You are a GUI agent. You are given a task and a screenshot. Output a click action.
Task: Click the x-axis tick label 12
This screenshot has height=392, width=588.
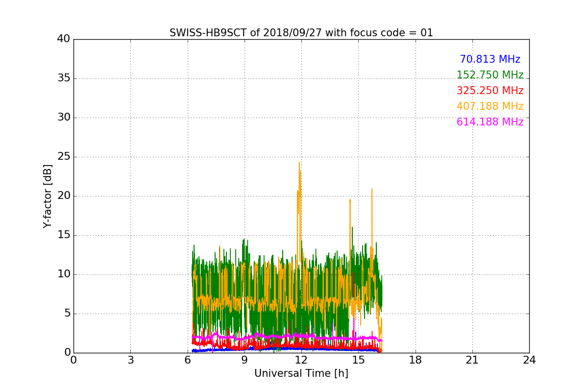(x=301, y=360)
